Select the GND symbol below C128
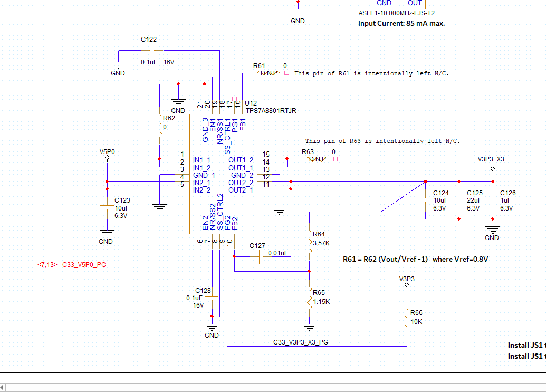Screen dimensions: 546x392 [212, 327]
